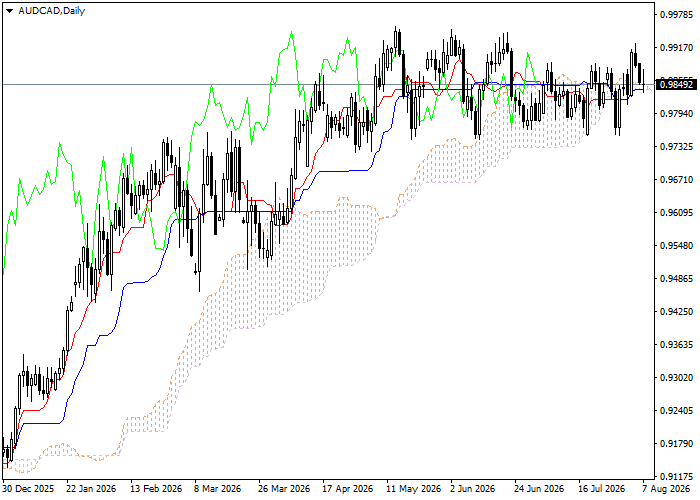The height and width of the screenshot is (500, 700).
Task: Select price level 0.96710 on the scale
Action: point(677,179)
